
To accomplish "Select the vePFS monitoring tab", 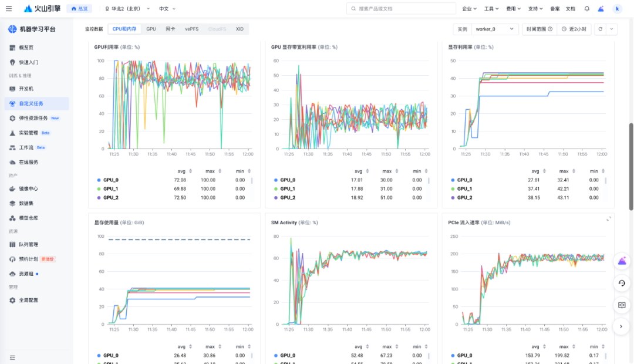I will [191, 29].
